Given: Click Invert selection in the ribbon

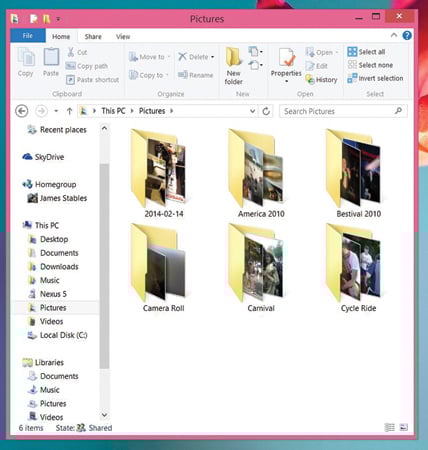Looking at the screenshot, I should [x=375, y=78].
